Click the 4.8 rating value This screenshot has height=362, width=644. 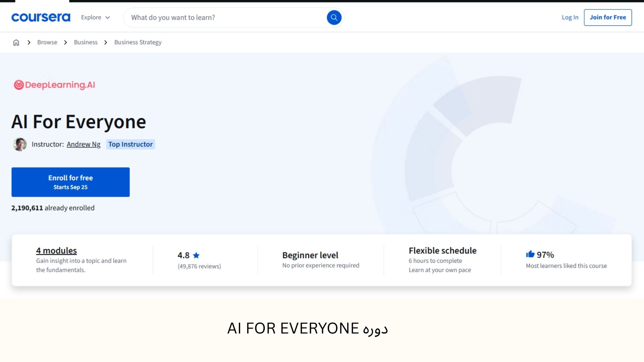coord(183,255)
